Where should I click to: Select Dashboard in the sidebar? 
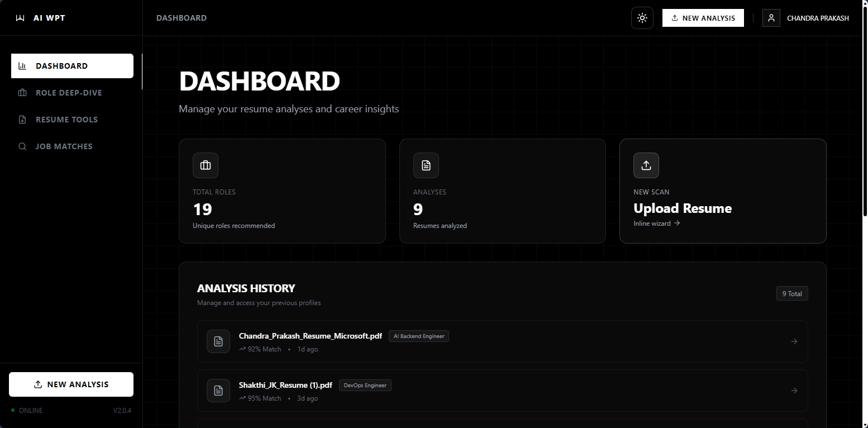point(72,66)
